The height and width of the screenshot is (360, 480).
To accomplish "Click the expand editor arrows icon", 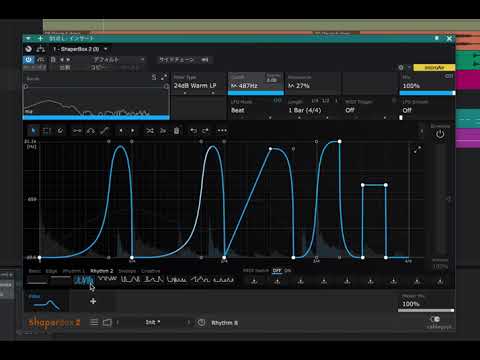I will (x=417, y=150).
